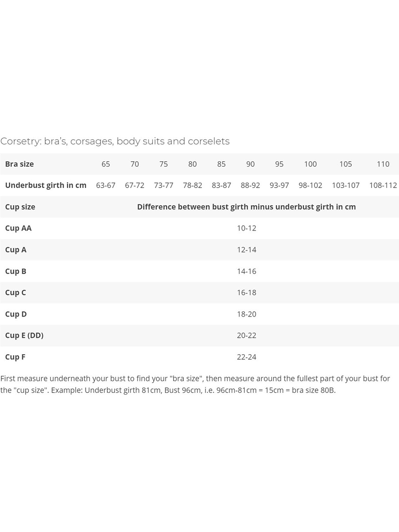Click the bust girth difference header text
Viewport: 399px width, 532px height.
[x=246, y=207]
